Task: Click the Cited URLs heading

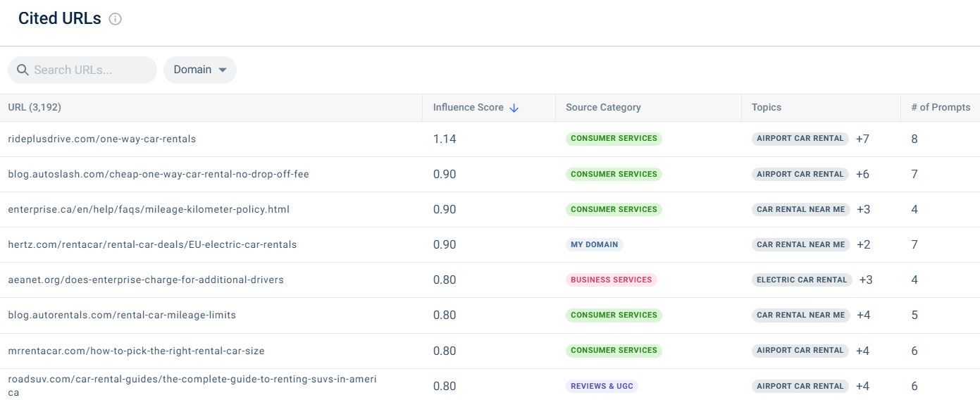Action: [x=60, y=19]
